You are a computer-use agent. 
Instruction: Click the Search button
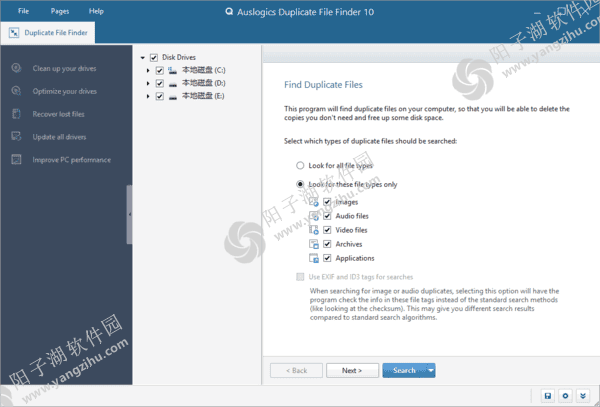point(404,370)
